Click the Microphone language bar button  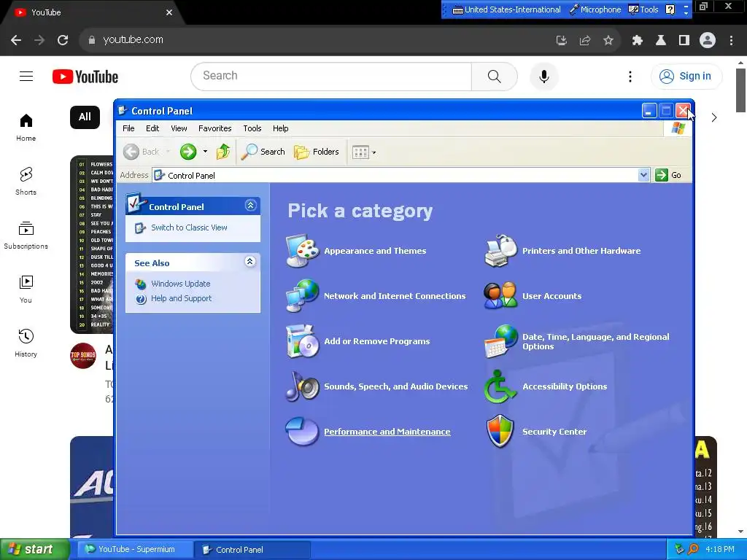[x=595, y=9]
